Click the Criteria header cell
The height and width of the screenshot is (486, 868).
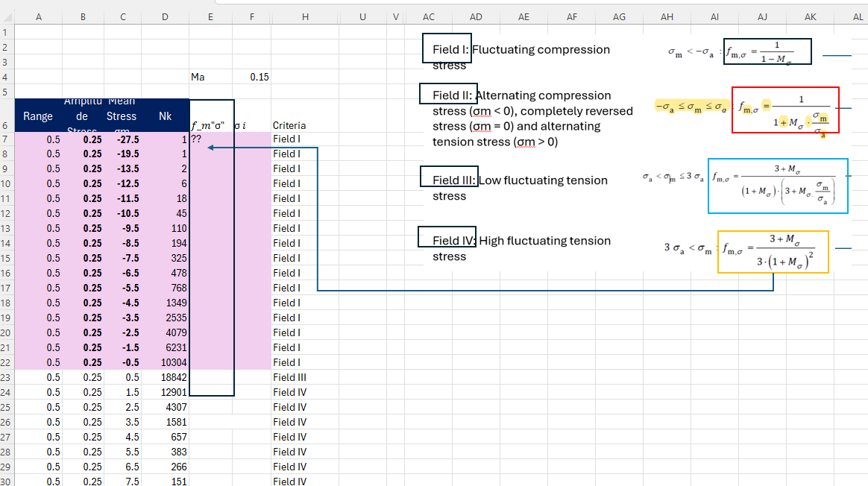305,125
